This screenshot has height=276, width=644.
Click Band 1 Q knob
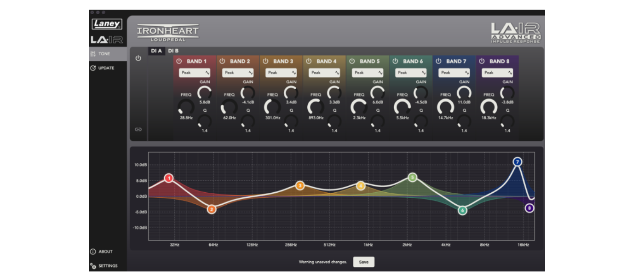click(x=204, y=121)
